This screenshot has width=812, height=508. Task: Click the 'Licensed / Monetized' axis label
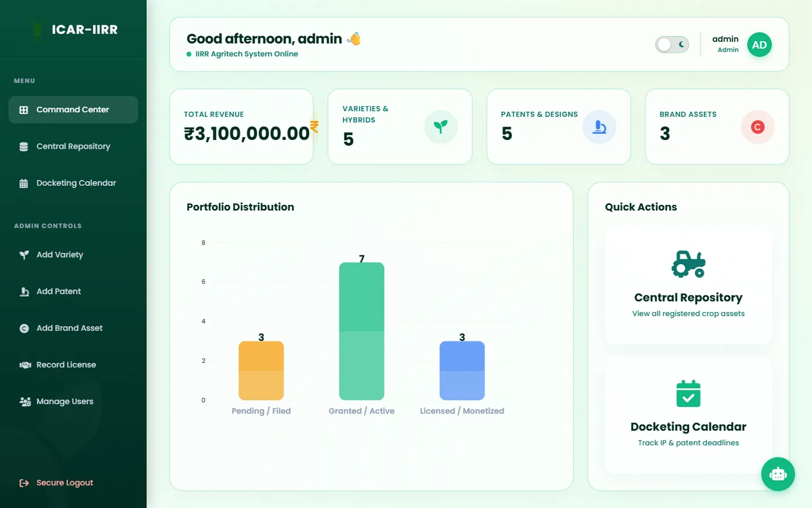pos(462,411)
